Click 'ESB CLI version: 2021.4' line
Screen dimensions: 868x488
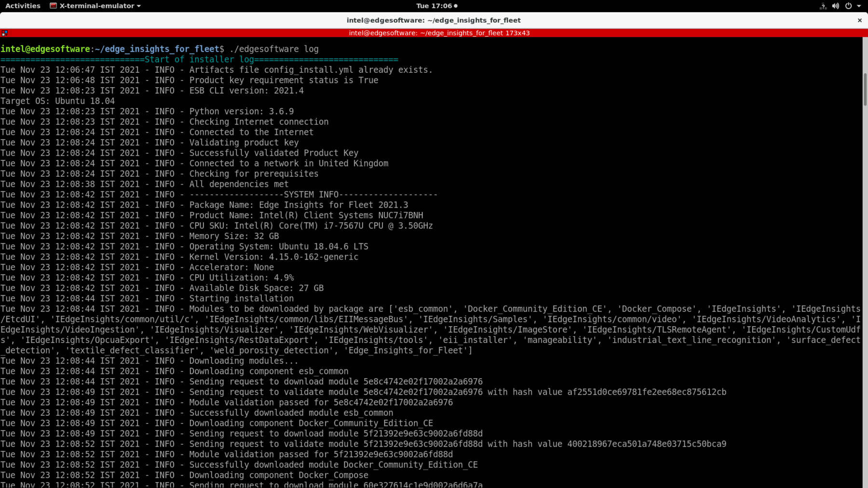point(246,91)
